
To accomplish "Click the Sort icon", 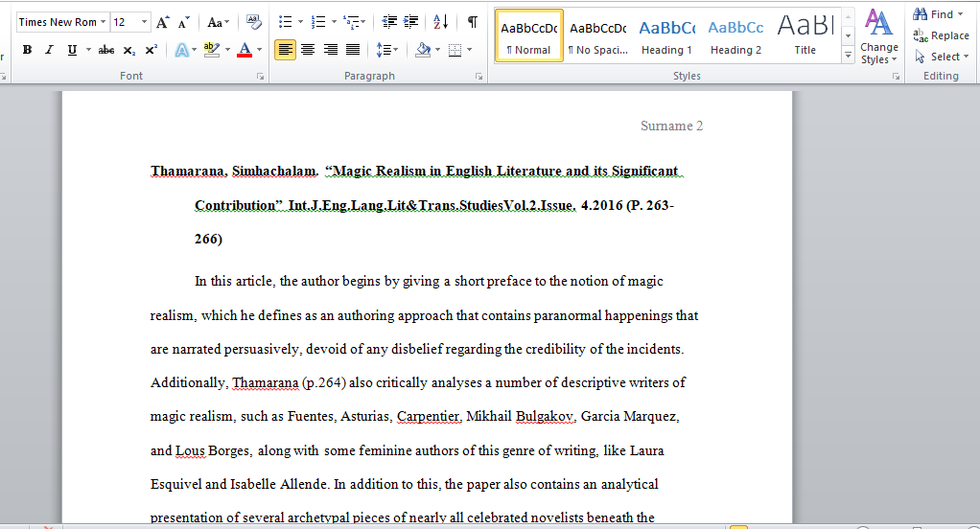I will [441, 22].
